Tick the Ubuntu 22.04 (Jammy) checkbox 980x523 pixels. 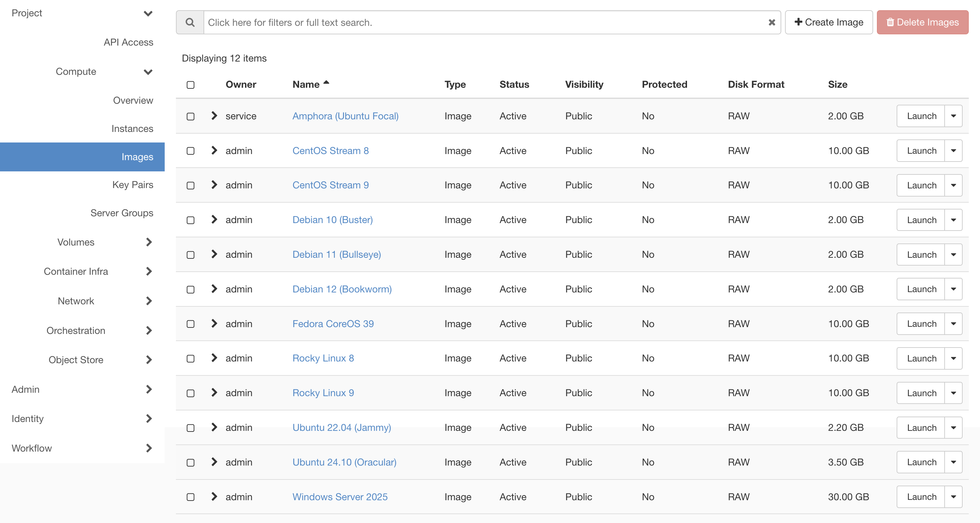[x=191, y=428]
